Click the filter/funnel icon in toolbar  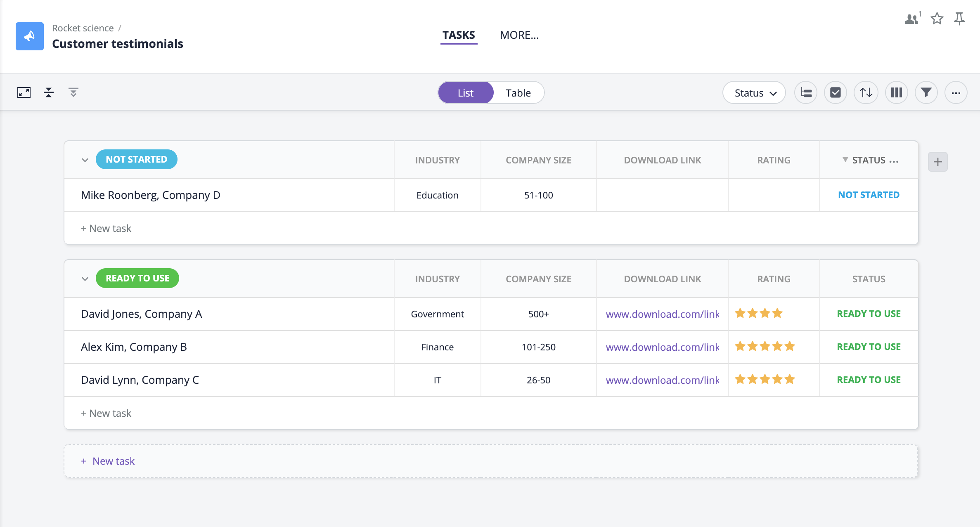click(x=926, y=92)
